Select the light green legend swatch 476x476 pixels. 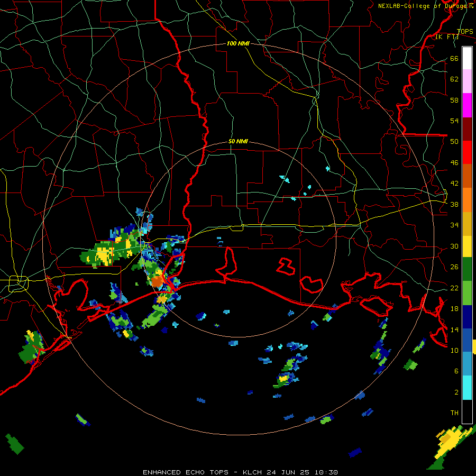467,292
